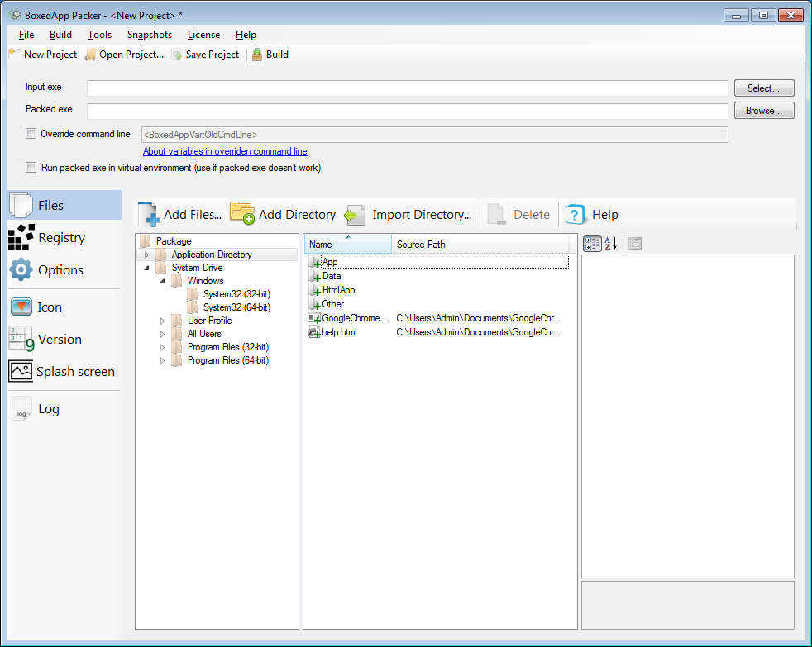This screenshot has width=812, height=647.
Task: Click into the Packed exe input field
Action: [407, 111]
